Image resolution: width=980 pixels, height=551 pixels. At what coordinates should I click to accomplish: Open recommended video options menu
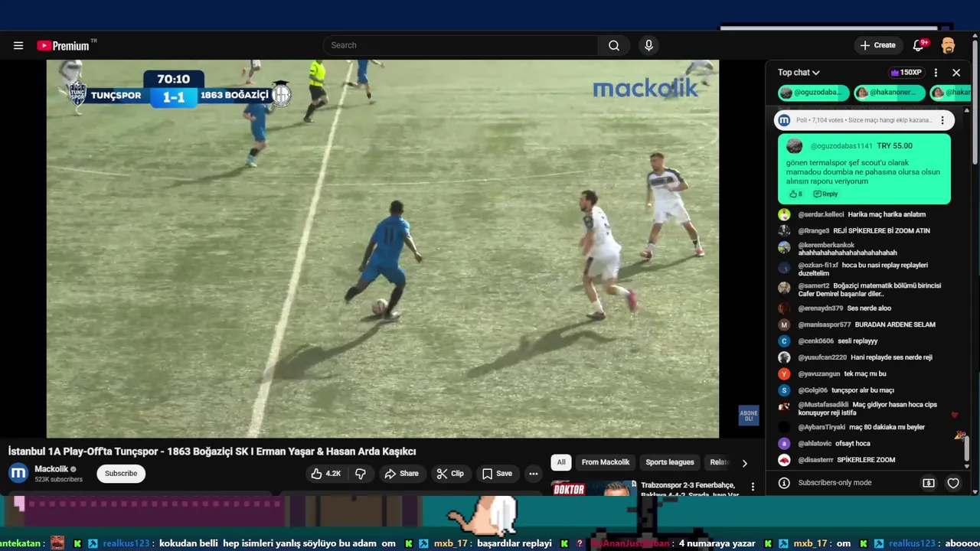pyautogui.click(x=753, y=487)
